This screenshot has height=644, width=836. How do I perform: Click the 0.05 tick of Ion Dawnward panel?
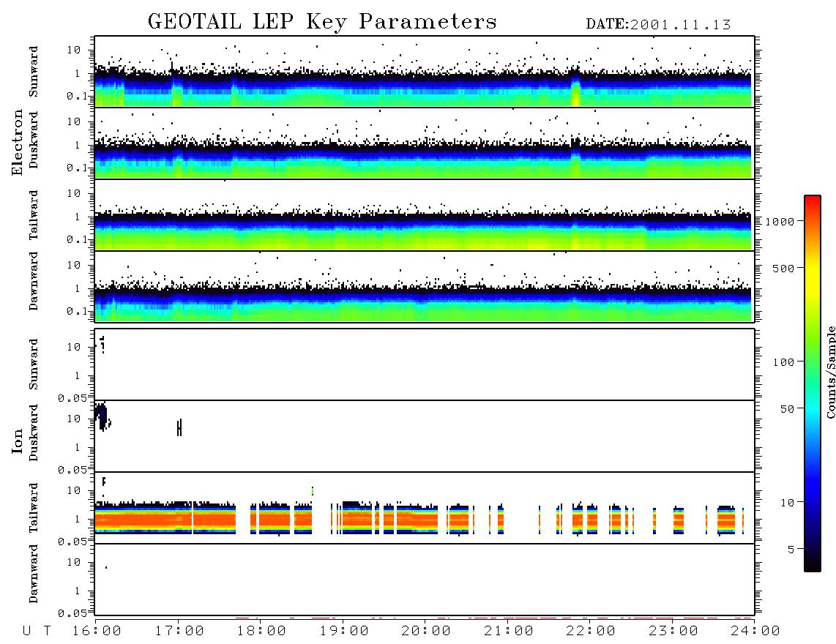point(72,613)
